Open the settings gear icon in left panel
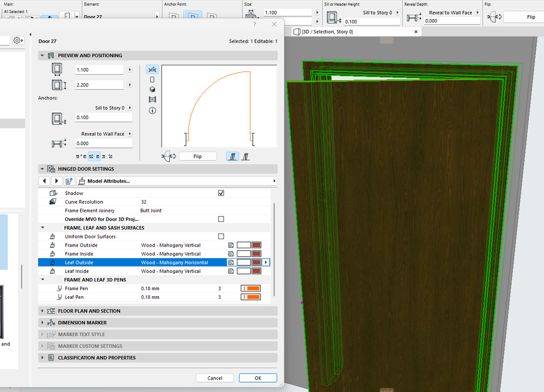This screenshot has height=392, width=544. pos(17,40)
